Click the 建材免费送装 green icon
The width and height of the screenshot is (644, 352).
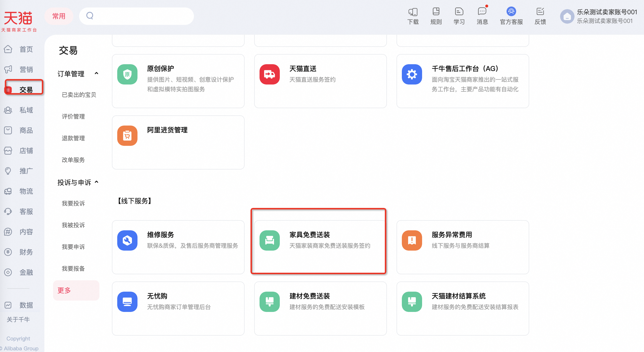[x=269, y=302]
